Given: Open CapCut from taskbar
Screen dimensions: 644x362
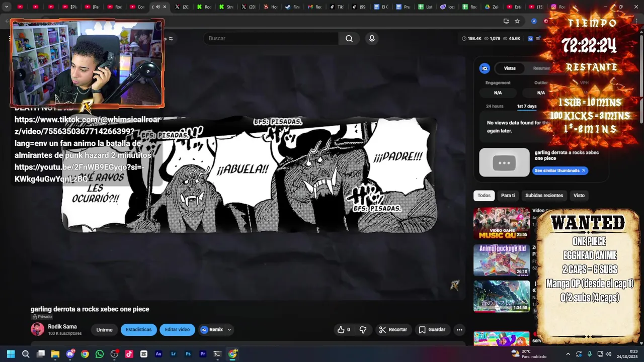Looking at the screenshot, I should click(x=144, y=354).
